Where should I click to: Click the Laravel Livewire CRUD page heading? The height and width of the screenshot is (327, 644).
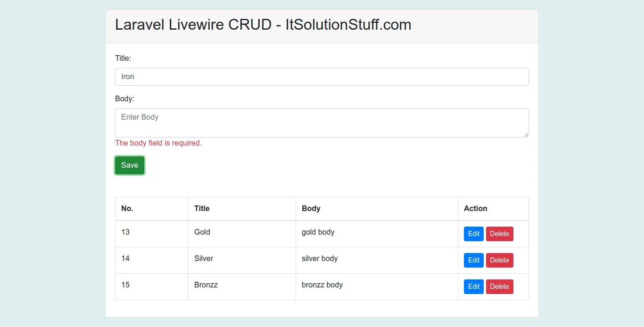tap(263, 25)
